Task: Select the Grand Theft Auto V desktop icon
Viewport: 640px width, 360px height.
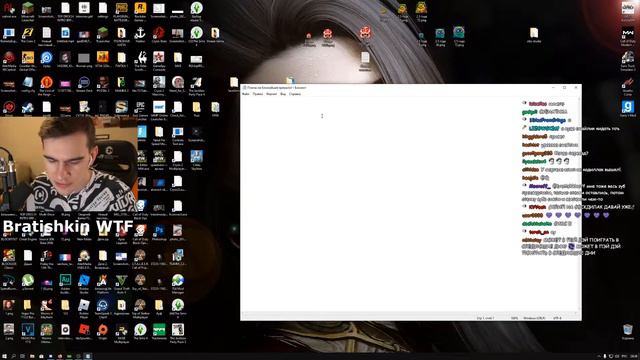Action: pyautogui.click(x=122, y=282)
